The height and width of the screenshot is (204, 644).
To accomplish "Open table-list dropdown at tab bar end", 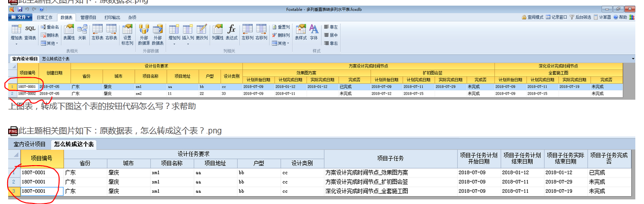I will point(633,59).
